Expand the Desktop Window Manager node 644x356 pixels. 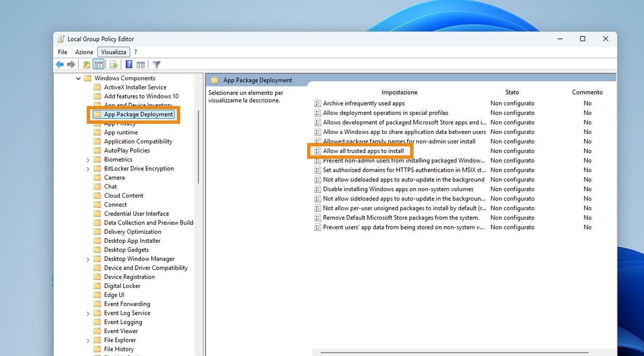click(x=88, y=259)
